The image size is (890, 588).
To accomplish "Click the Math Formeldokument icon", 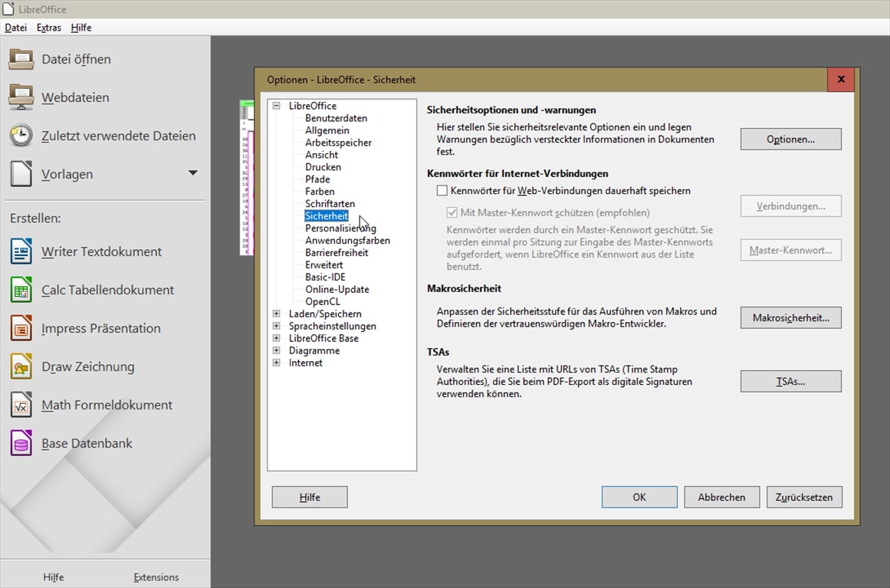I will (21, 405).
